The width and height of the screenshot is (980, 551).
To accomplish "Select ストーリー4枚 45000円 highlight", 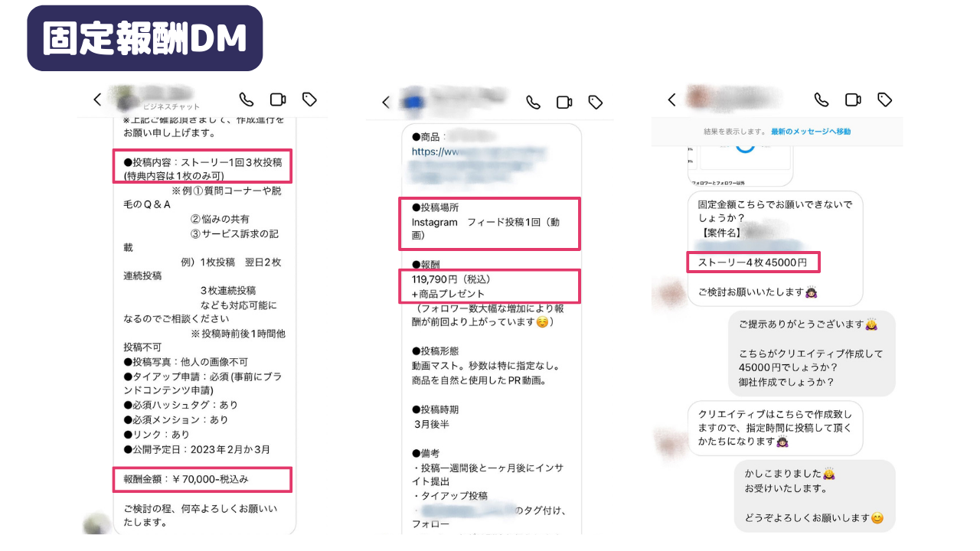I will pyautogui.click(x=753, y=262).
